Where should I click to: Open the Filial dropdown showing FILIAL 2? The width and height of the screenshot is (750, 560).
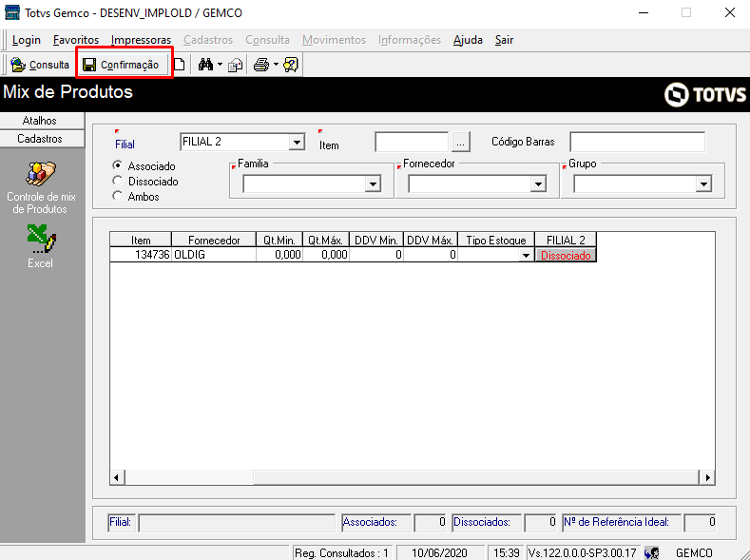297,142
